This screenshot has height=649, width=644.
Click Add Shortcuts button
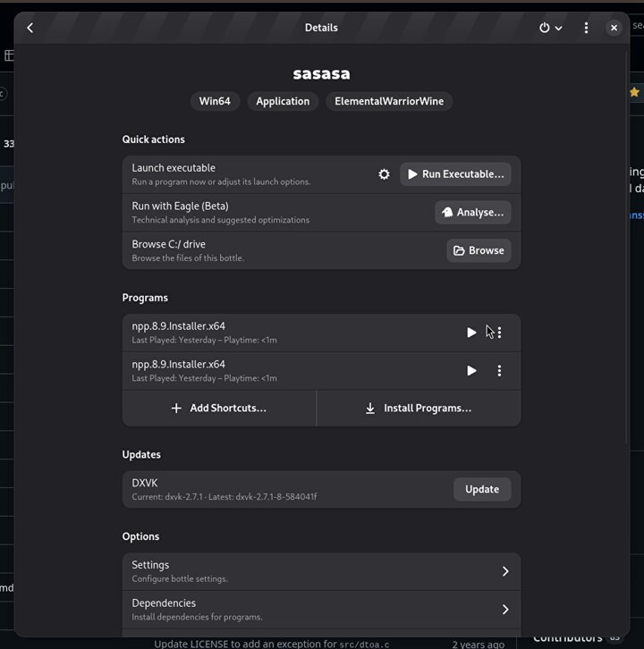(x=219, y=409)
